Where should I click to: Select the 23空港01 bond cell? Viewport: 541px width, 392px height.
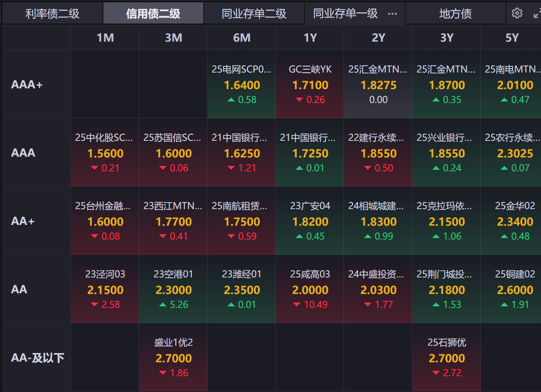(173, 289)
